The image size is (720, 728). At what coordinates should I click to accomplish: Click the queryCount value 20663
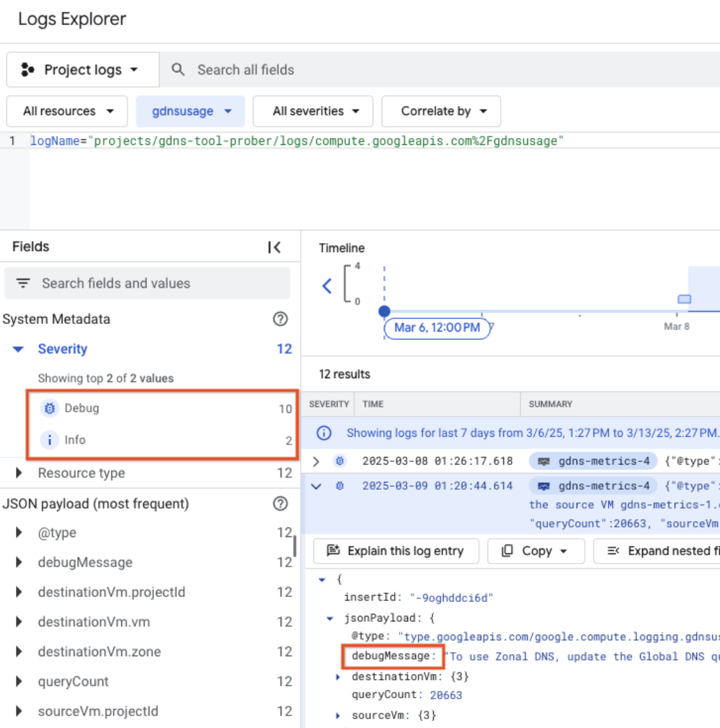pos(446,695)
